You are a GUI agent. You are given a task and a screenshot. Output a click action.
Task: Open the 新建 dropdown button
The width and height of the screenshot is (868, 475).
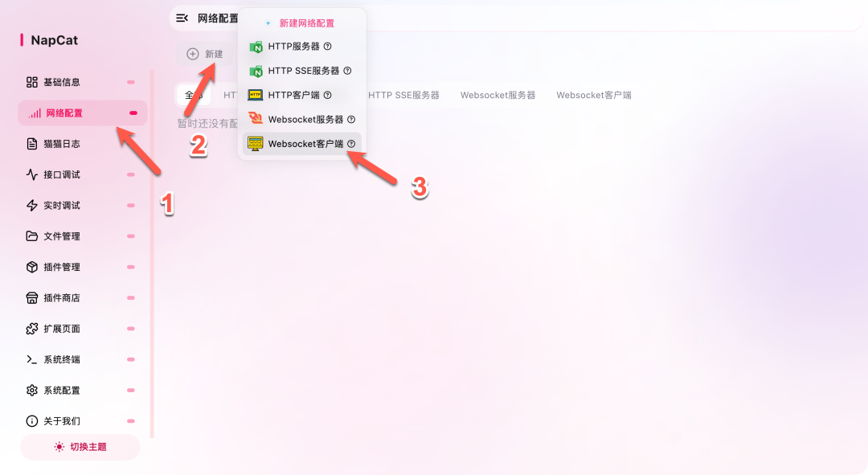pyautogui.click(x=205, y=54)
